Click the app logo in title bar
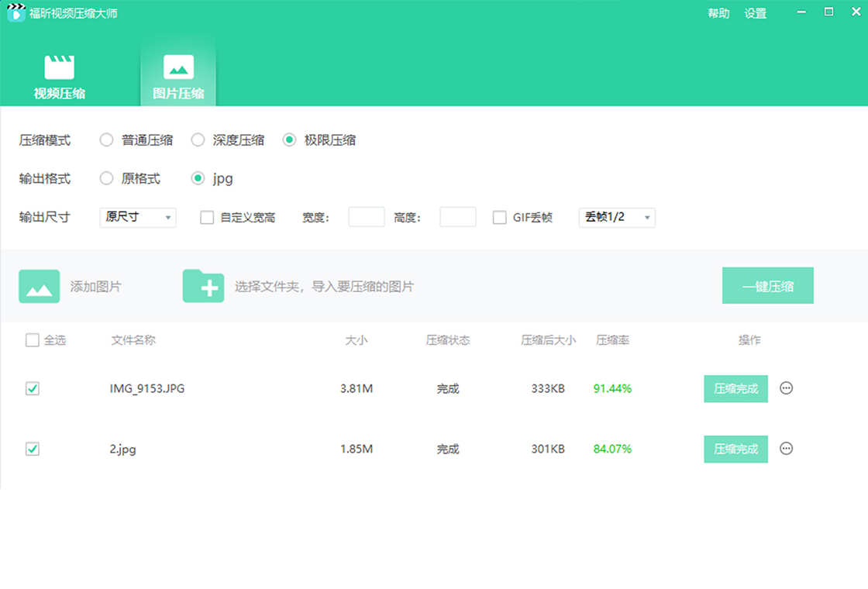The height and width of the screenshot is (589, 868). point(15,13)
